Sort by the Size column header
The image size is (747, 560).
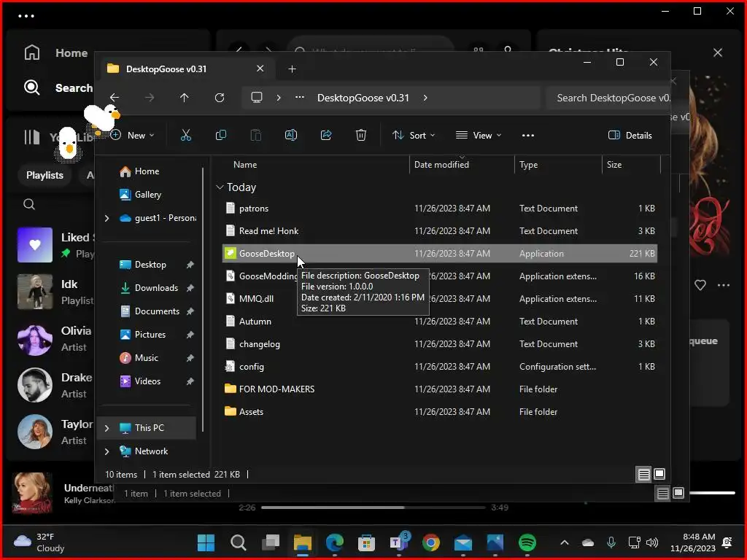point(631,165)
